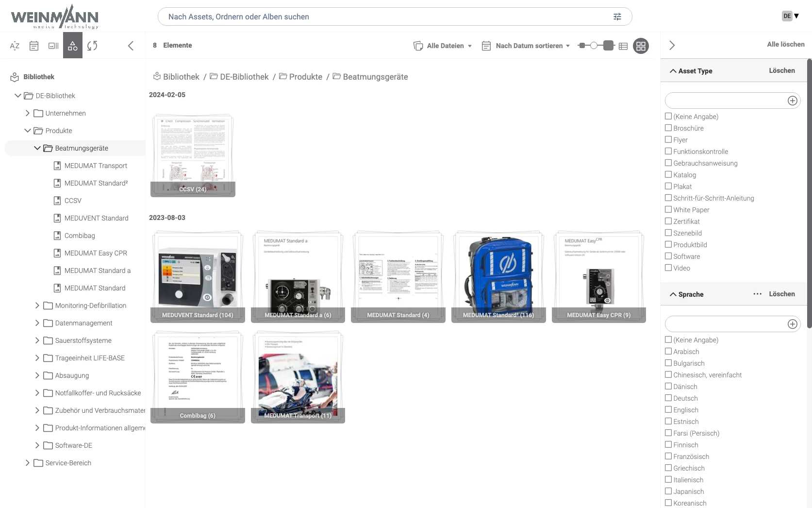Open the CCSV (24) album thumbnail
Screen dimensions: 812x508
193,155
